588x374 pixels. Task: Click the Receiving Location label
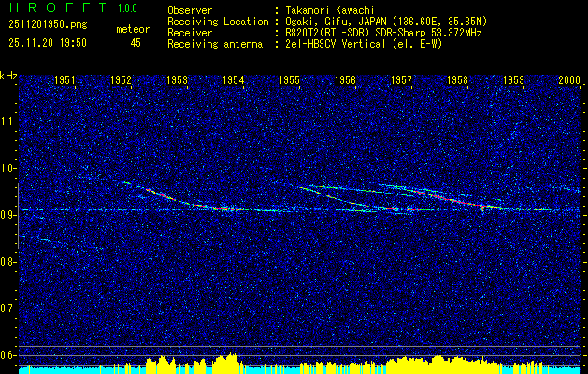tap(218, 22)
